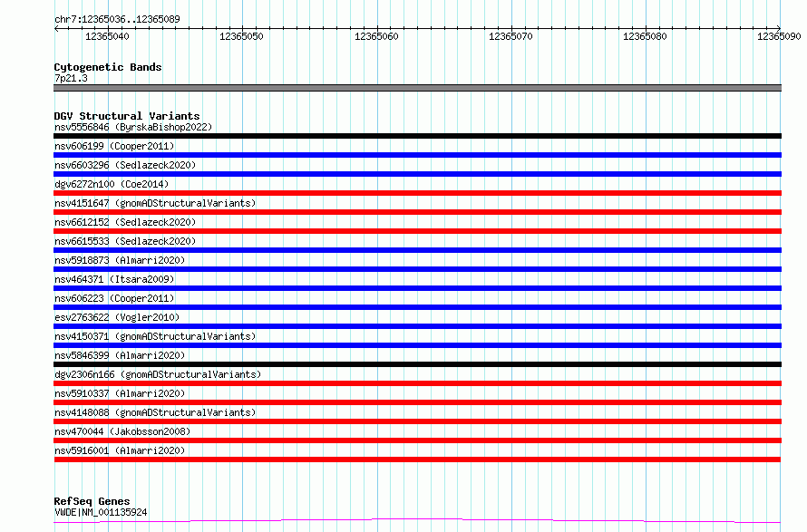Click ruler position 12365080
The height and width of the screenshot is (532, 807).
645,36
